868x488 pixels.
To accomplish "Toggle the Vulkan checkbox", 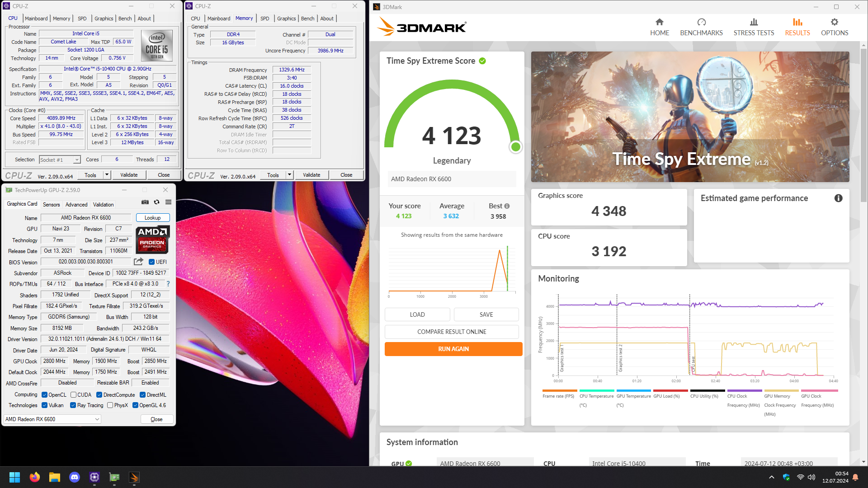I will tap(44, 405).
